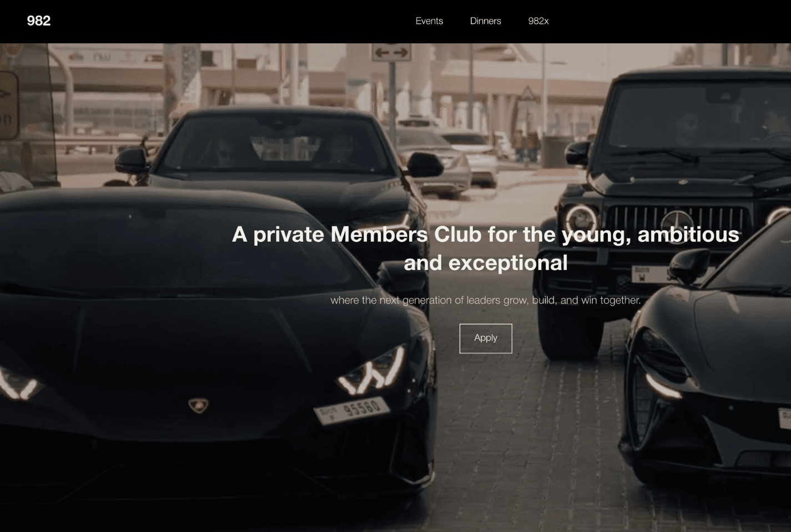Click the Apply button
This screenshot has height=532, width=791.
(486, 338)
